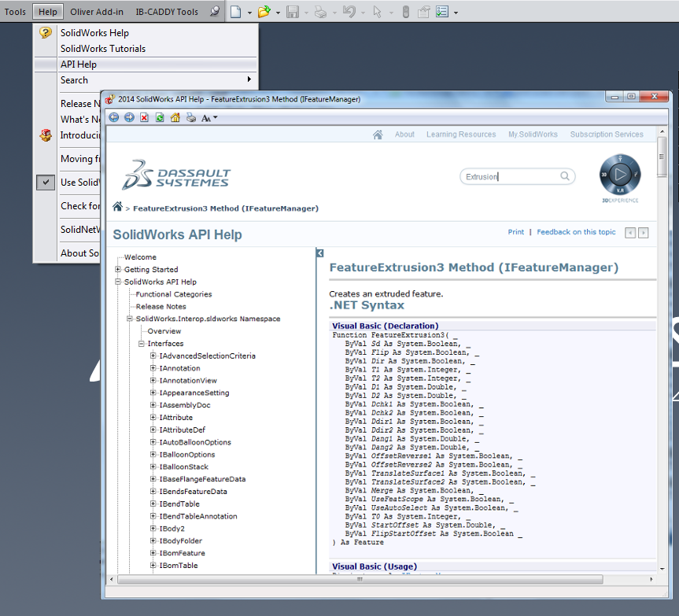Open the font size dropdown
Viewport: 679px width, 616px height.
[x=209, y=117]
